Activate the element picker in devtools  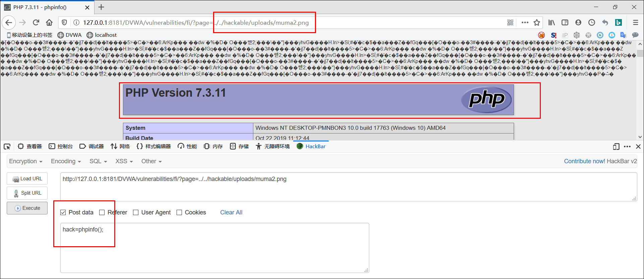pyautogui.click(x=7, y=147)
